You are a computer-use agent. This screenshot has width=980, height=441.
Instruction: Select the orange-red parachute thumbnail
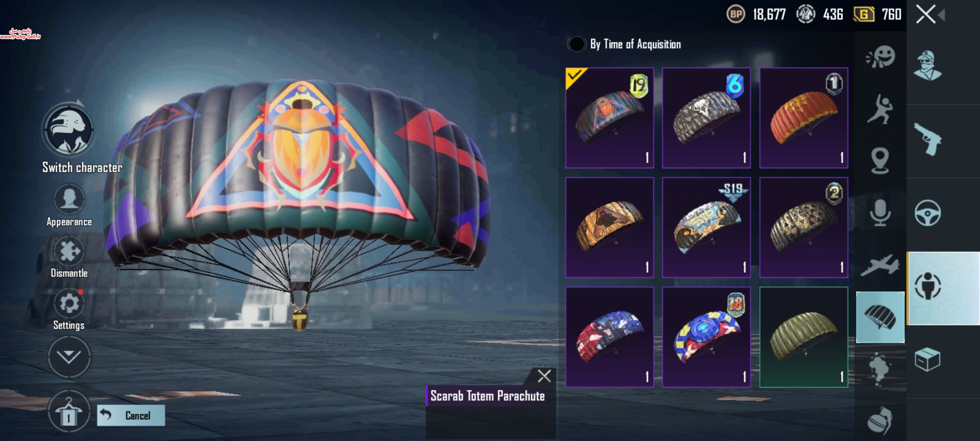click(x=804, y=118)
